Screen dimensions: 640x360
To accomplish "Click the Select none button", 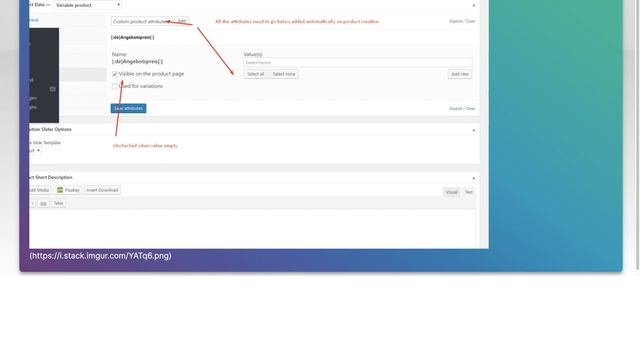I will (x=284, y=74).
